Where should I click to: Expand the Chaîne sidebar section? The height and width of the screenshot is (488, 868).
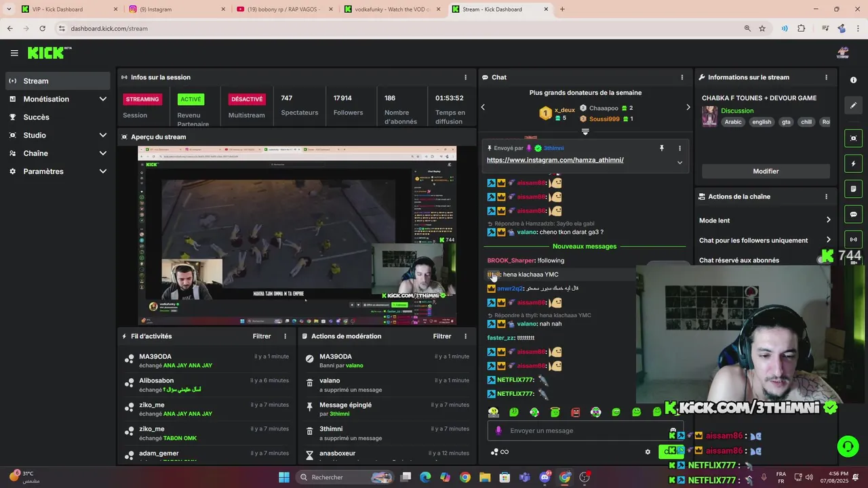click(103, 153)
